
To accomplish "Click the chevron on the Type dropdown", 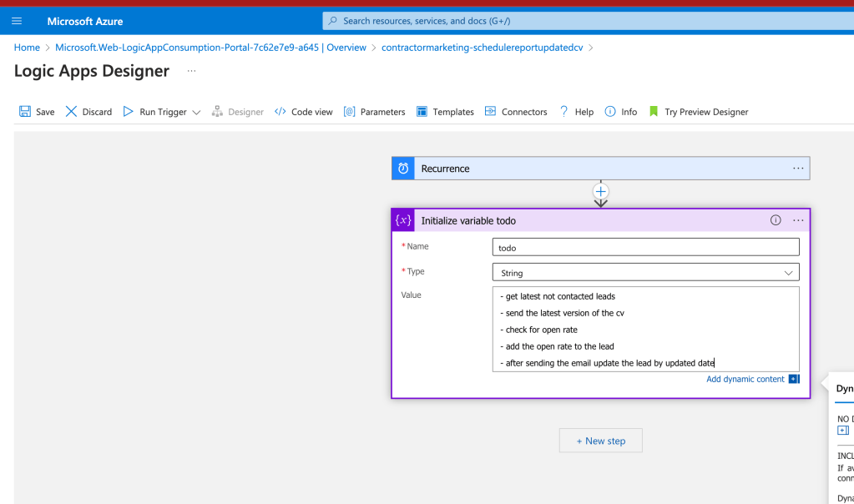I will (788, 273).
